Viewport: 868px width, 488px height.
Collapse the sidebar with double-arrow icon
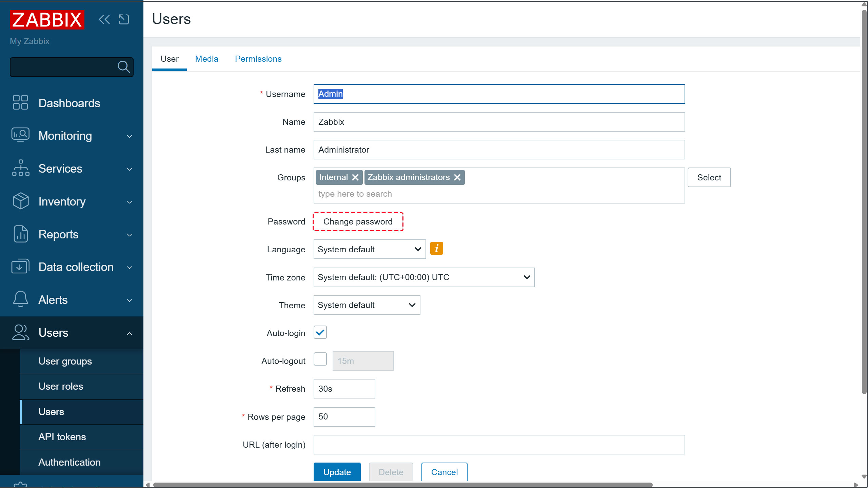104,19
